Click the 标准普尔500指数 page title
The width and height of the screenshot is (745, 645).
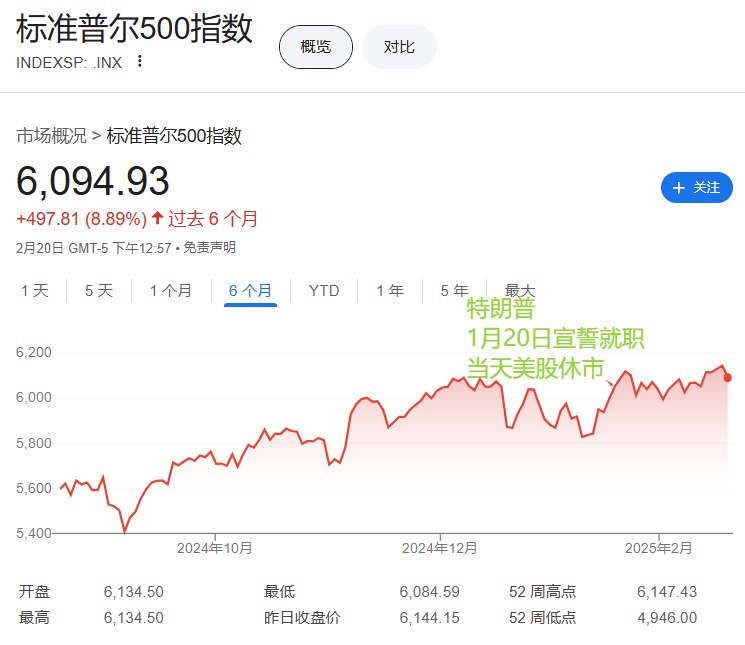[134, 28]
